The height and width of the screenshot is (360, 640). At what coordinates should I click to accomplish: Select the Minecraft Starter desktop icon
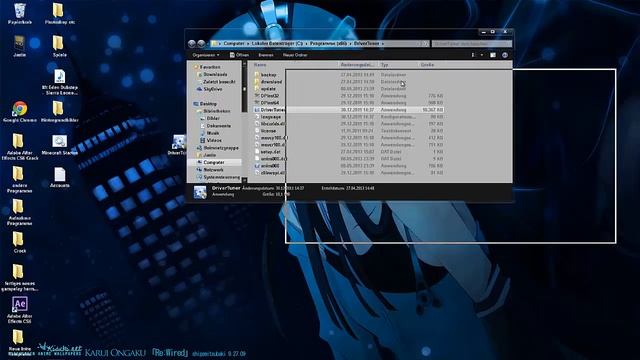tap(60, 144)
